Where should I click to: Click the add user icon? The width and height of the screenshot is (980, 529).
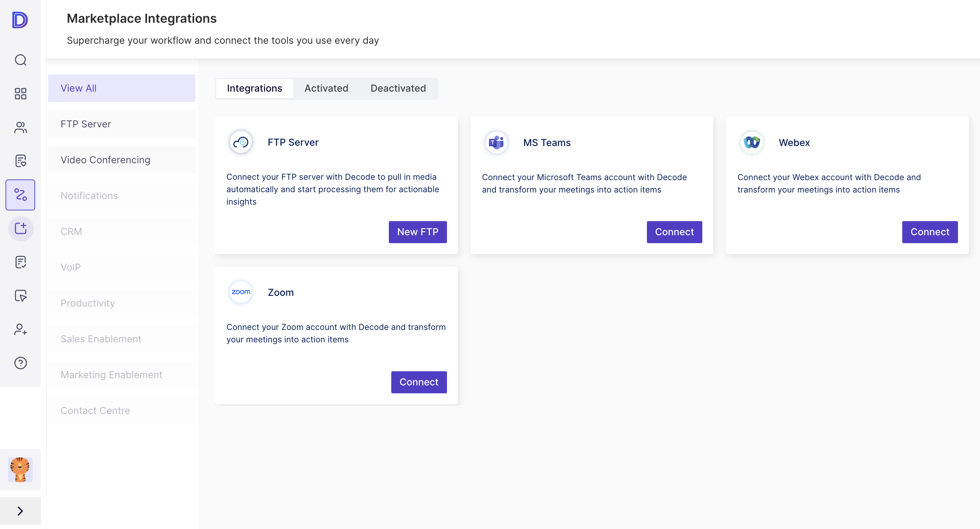click(x=21, y=330)
